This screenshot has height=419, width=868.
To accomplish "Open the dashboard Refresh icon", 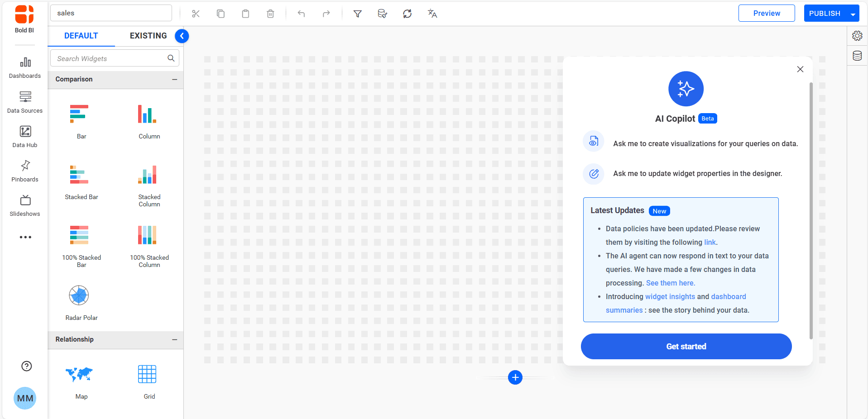I will coord(407,14).
